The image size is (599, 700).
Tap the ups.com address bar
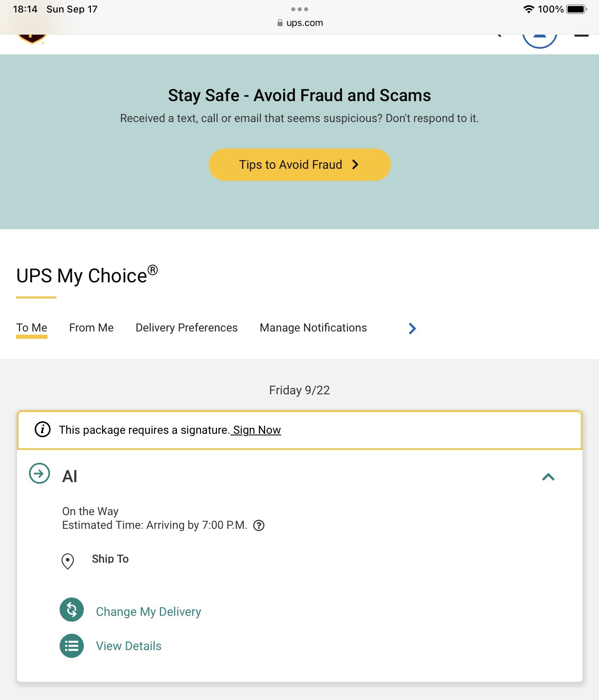(x=300, y=23)
